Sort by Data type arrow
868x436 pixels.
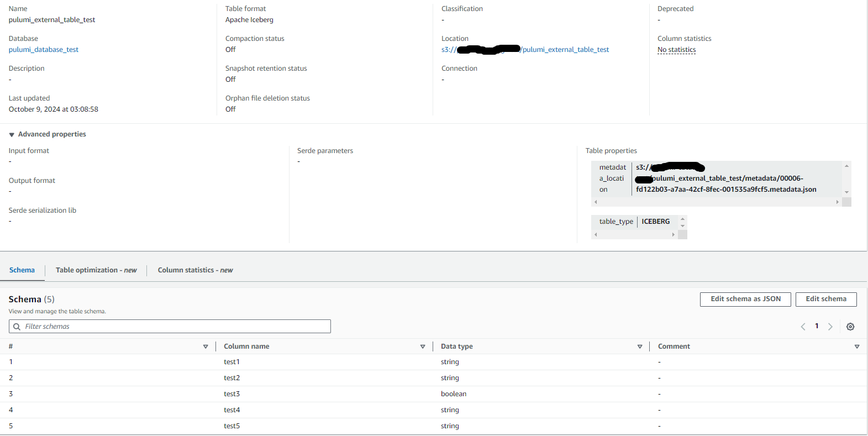[640, 346]
